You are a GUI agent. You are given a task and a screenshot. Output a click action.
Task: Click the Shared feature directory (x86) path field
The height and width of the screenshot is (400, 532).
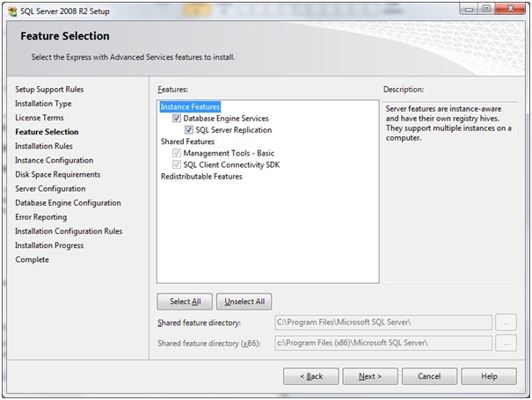pyautogui.click(x=383, y=343)
